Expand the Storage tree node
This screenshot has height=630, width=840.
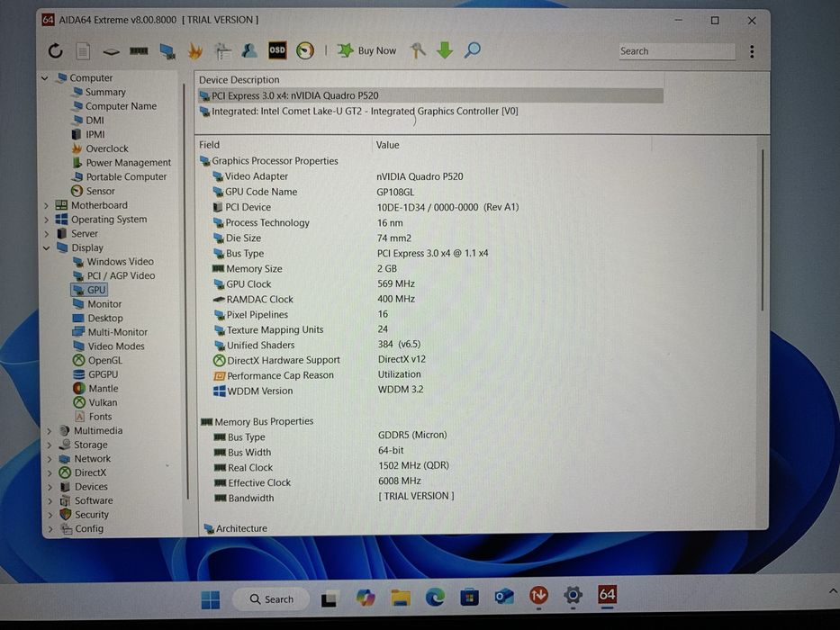[x=50, y=445]
